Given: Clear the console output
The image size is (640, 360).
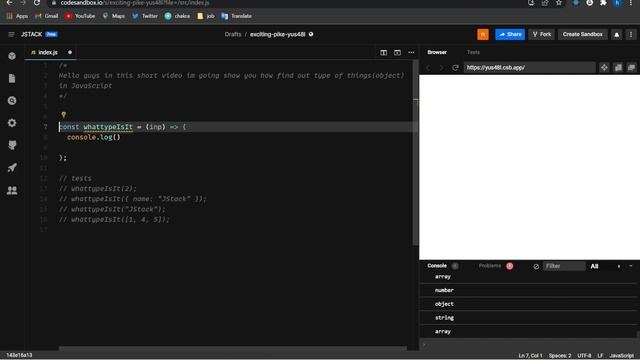Looking at the screenshot, I should (x=536, y=267).
